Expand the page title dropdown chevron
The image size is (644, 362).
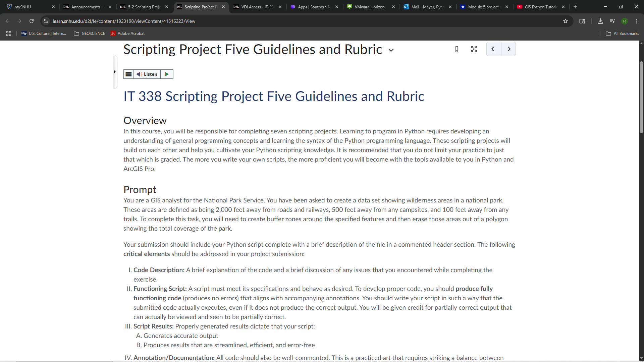point(391,50)
